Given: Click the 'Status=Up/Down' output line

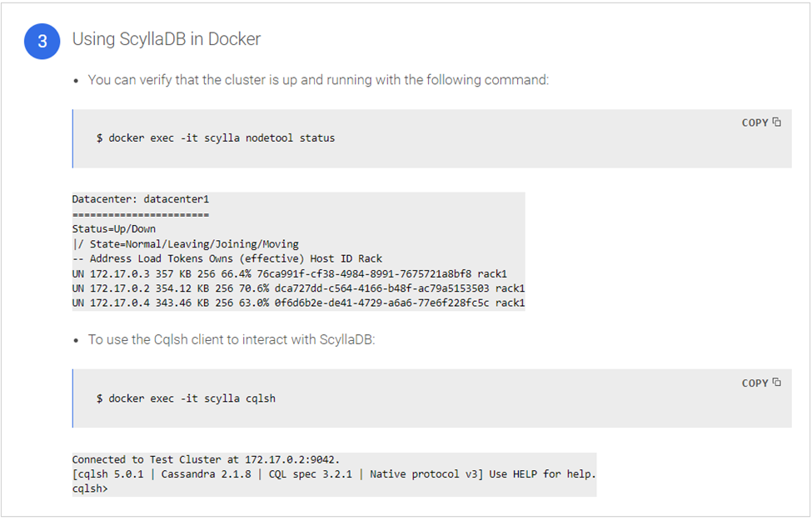Looking at the screenshot, I should pyautogui.click(x=114, y=229).
